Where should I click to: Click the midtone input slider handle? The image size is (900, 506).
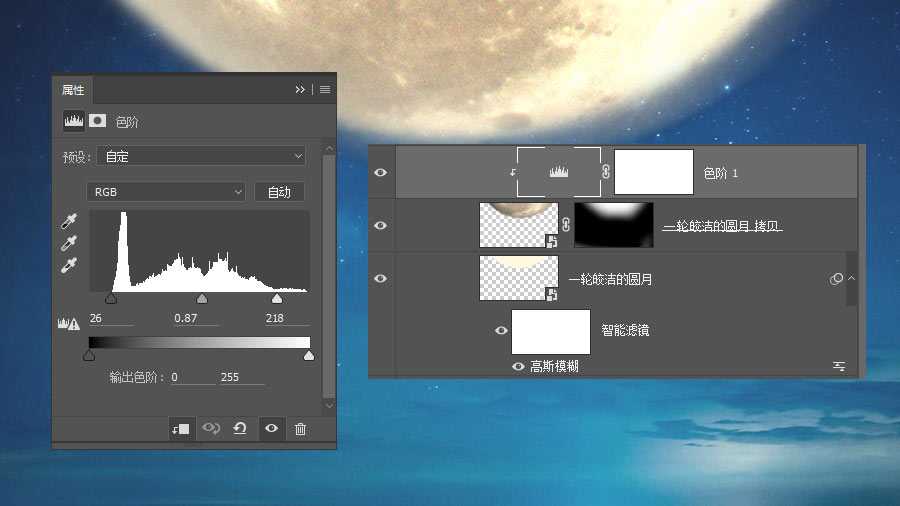click(202, 298)
